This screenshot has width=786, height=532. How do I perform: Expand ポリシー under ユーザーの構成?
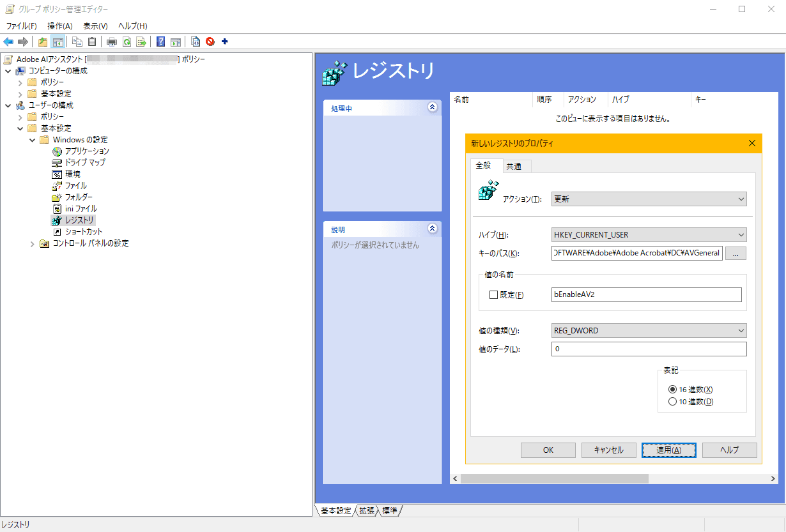point(19,116)
